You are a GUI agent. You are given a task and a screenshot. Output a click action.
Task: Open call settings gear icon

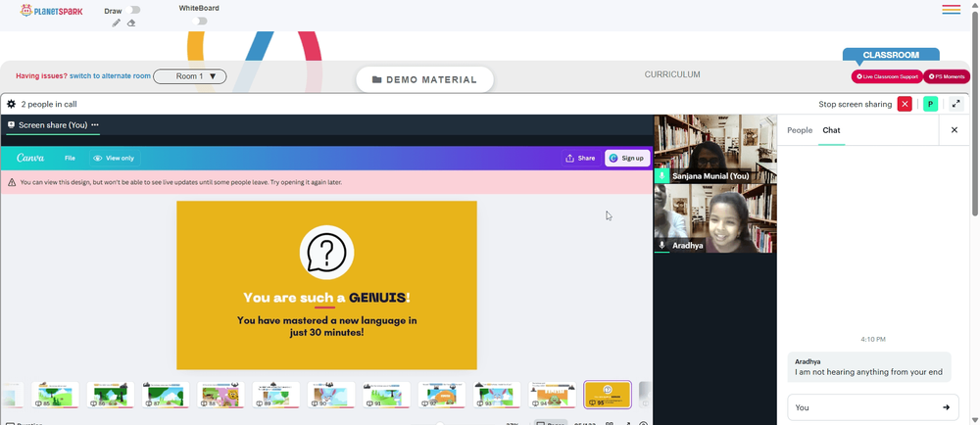11,104
